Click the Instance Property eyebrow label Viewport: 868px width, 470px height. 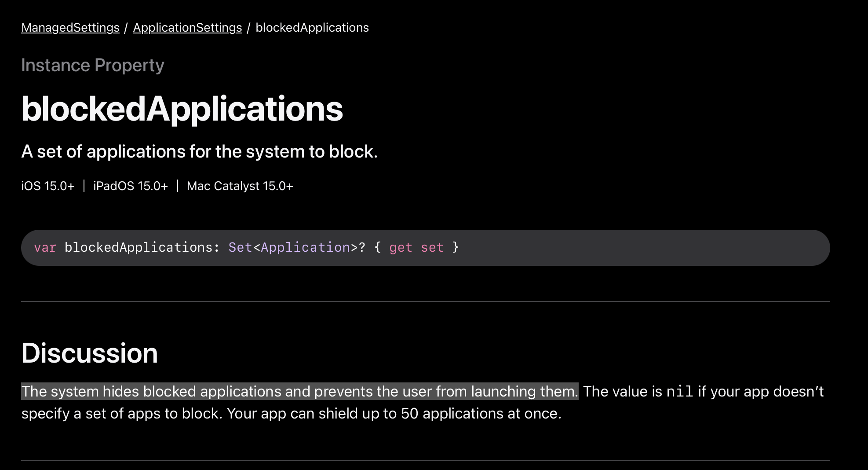(92, 66)
